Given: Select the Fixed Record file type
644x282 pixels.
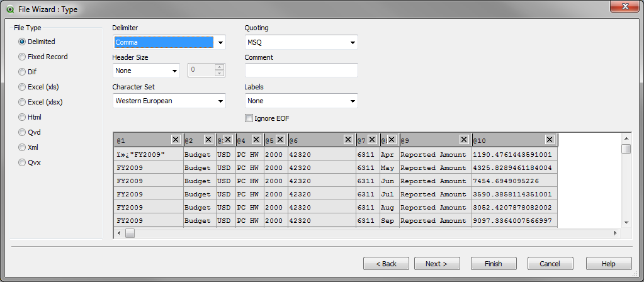Looking at the screenshot, I should (43, 57).
